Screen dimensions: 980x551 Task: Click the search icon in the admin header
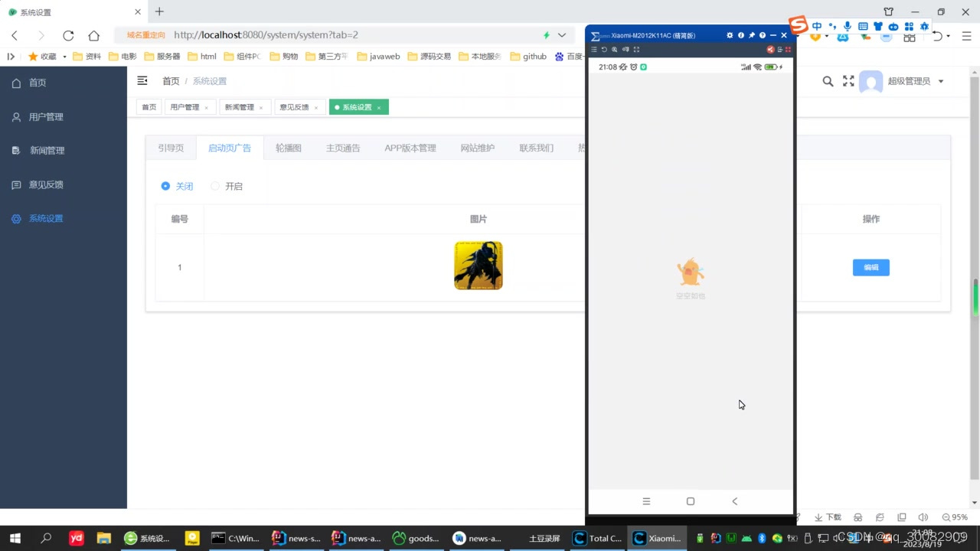coord(828,81)
